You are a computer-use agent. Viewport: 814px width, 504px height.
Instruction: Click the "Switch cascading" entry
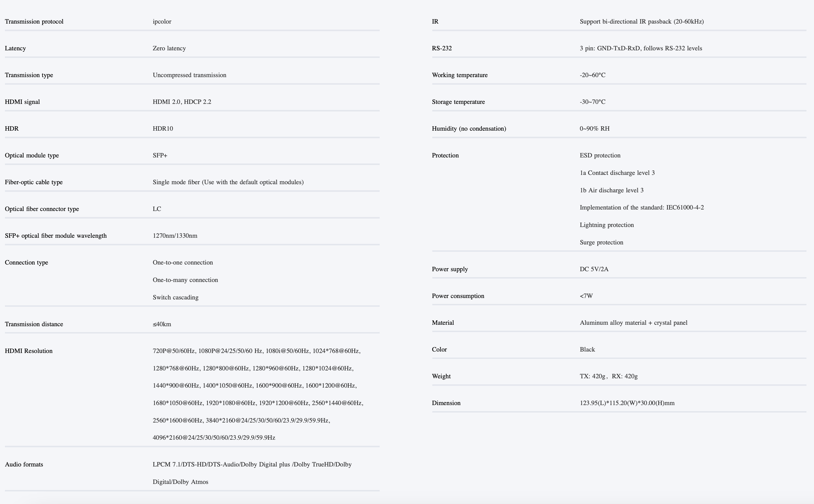[x=175, y=297]
